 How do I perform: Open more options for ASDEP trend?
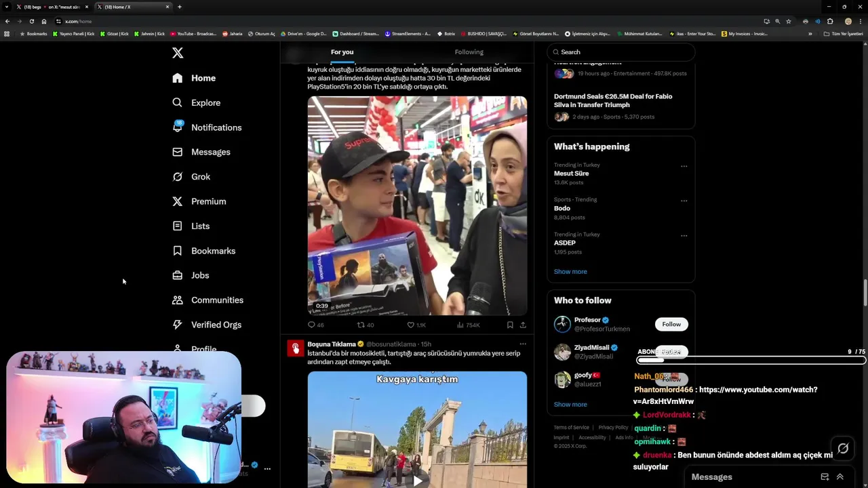click(684, 236)
